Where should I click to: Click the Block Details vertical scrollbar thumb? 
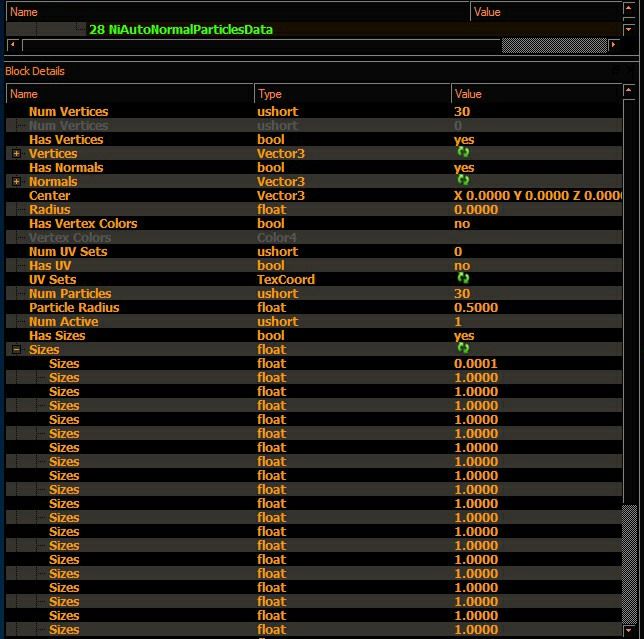coord(629,564)
